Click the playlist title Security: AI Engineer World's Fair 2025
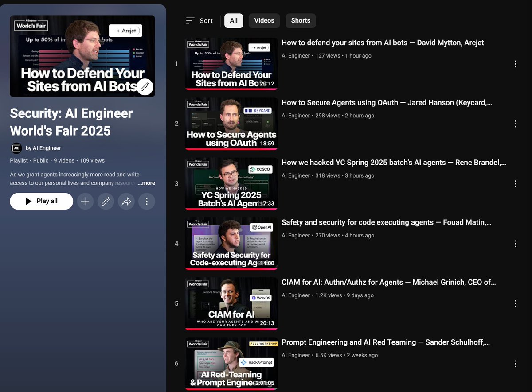532x392 pixels. 71,122
